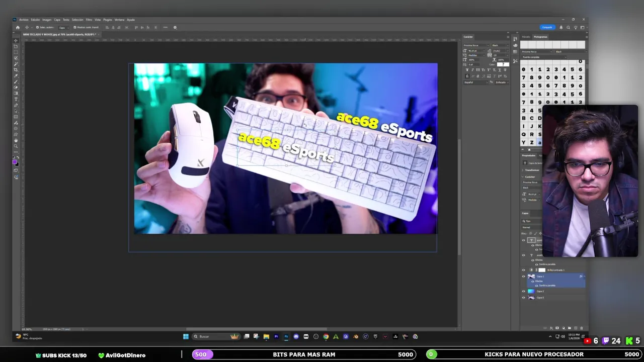Open the search magnifier at top right
This screenshot has height=362, width=644.
568,27
